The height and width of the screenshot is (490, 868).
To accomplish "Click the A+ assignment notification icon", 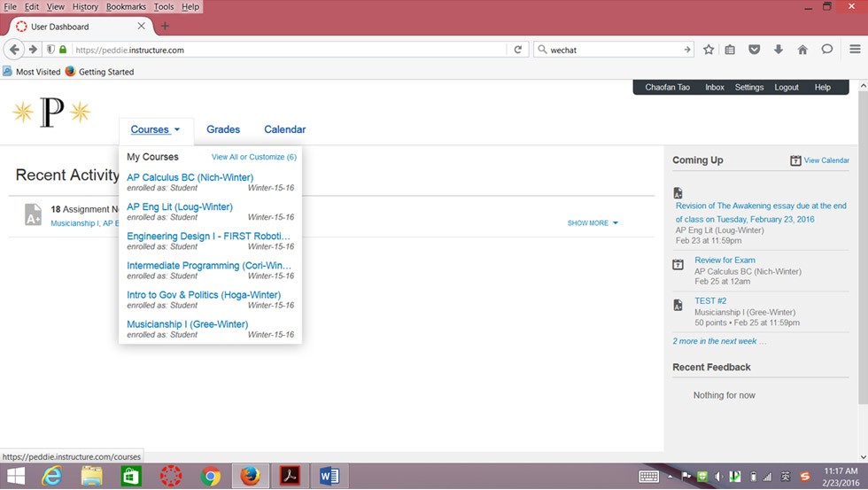I will [33, 214].
